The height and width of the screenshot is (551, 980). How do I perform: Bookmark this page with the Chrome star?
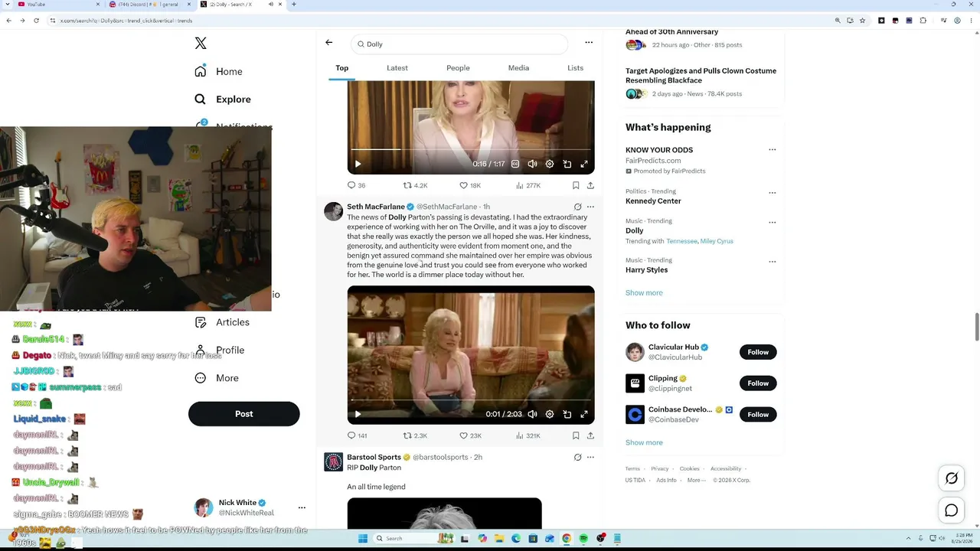click(862, 21)
